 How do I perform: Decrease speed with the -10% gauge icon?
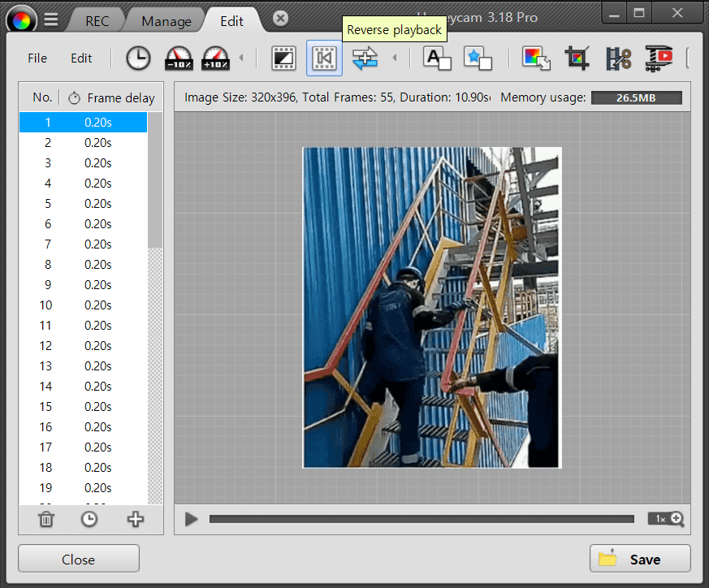pyautogui.click(x=179, y=58)
